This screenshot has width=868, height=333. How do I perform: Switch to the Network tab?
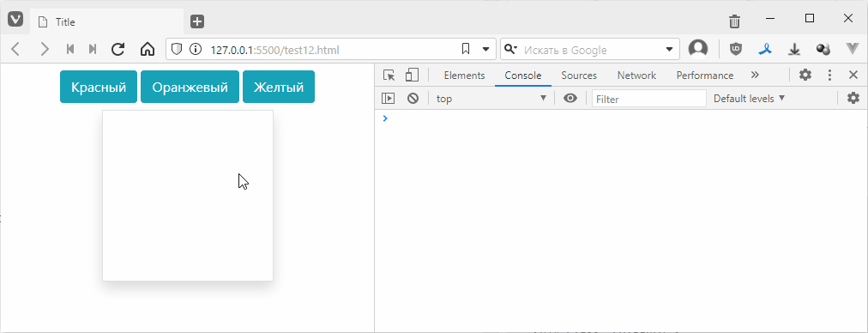[636, 76]
